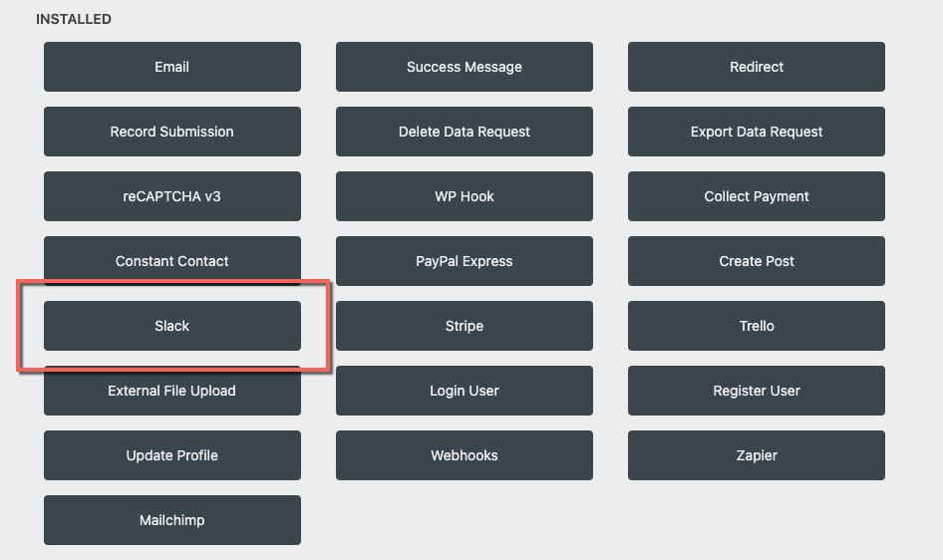Viewport: 943px width, 560px height.
Task: Click Export Data Request button
Action: tap(756, 132)
